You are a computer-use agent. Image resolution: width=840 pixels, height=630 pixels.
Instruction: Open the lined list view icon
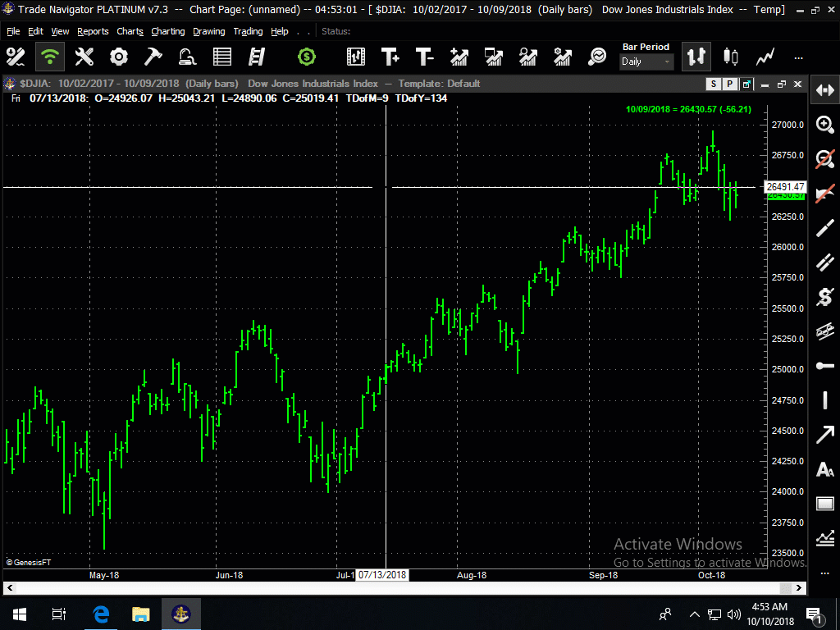coord(221,57)
